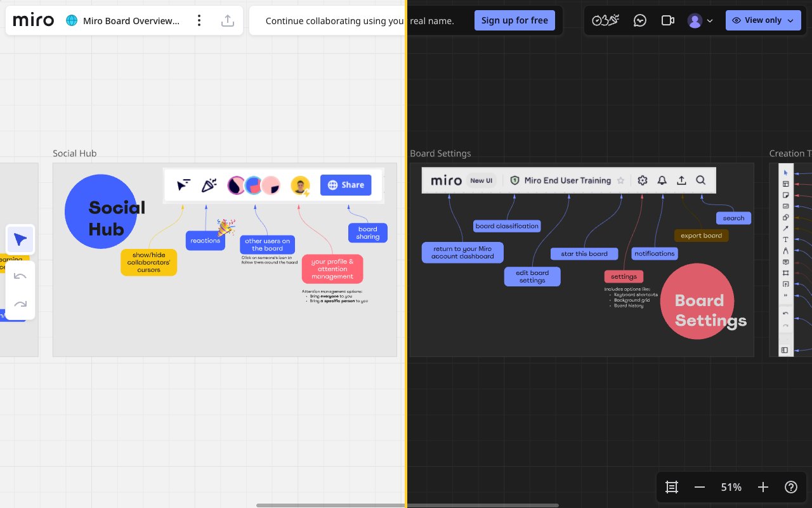812x508 pixels.
Task: Zoom in with the plus button
Action: 763,487
